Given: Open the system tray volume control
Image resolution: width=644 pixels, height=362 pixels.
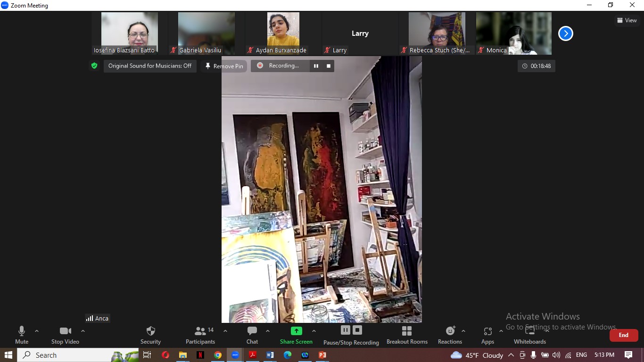Looking at the screenshot, I should tap(556, 355).
